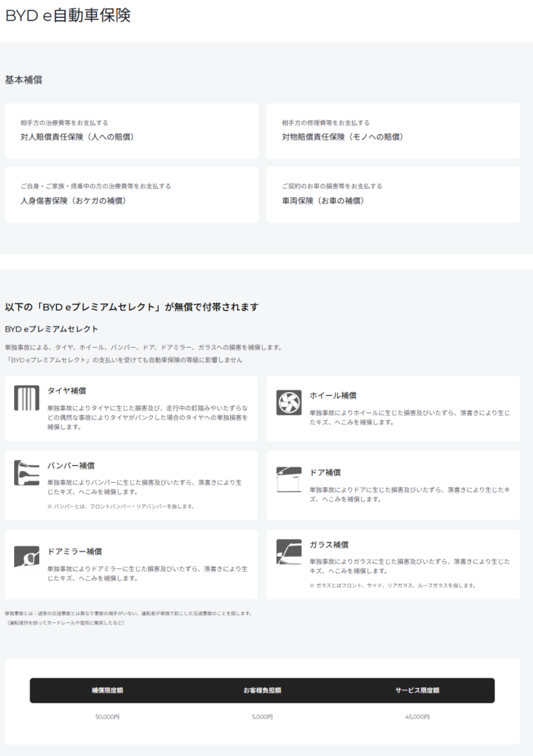Click the 5,000円 value
Screen dimensions: 533x756
[x=262, y=717]
